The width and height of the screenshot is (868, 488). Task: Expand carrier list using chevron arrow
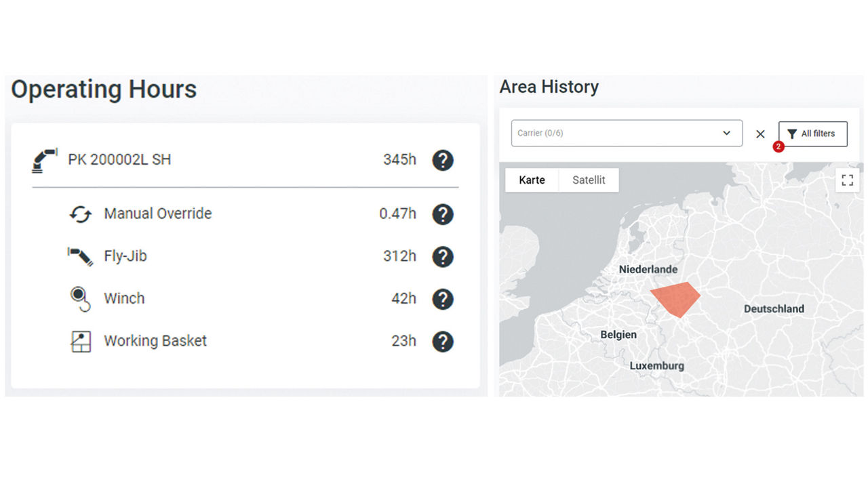tap(727, 134)
